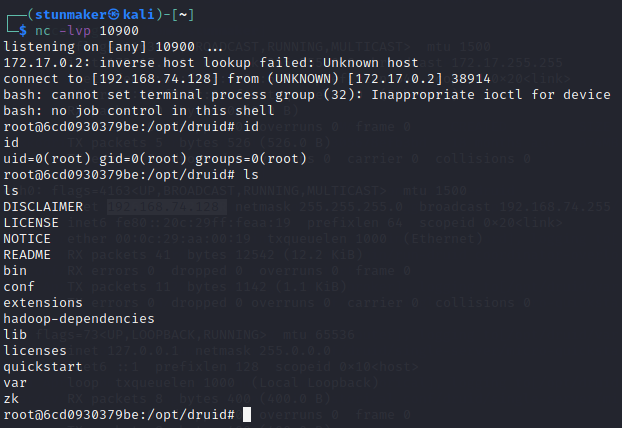
Task: Click the LICENSE file entry
Action: click(x=31, y=222)
